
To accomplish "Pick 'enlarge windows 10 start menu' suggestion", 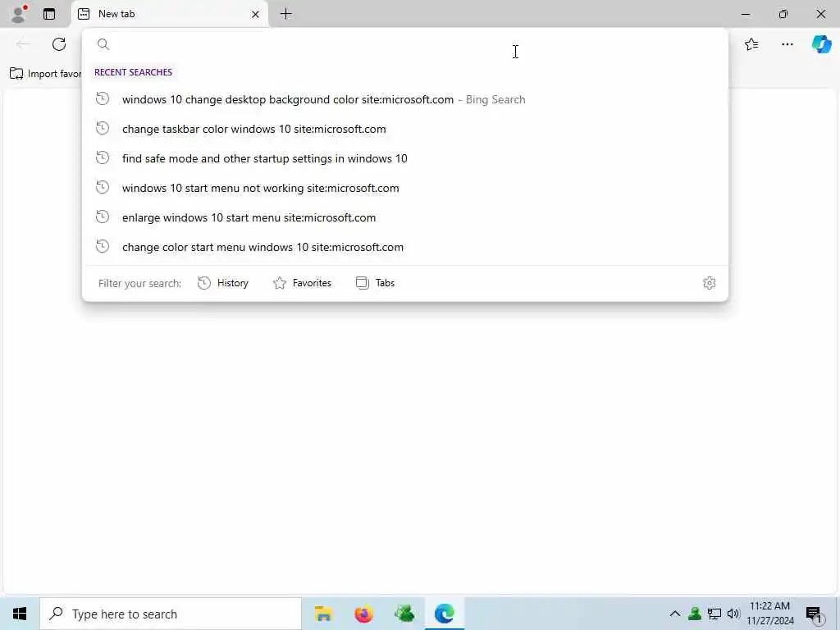I will point(405,217).
